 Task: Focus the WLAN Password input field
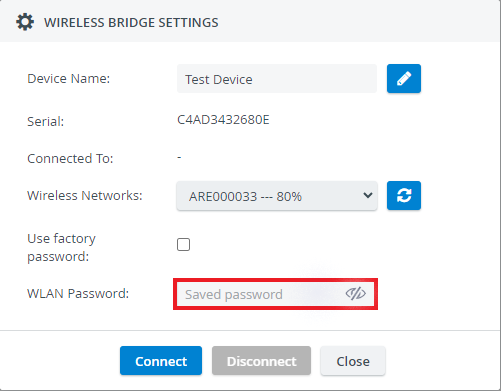coord(275,294)
